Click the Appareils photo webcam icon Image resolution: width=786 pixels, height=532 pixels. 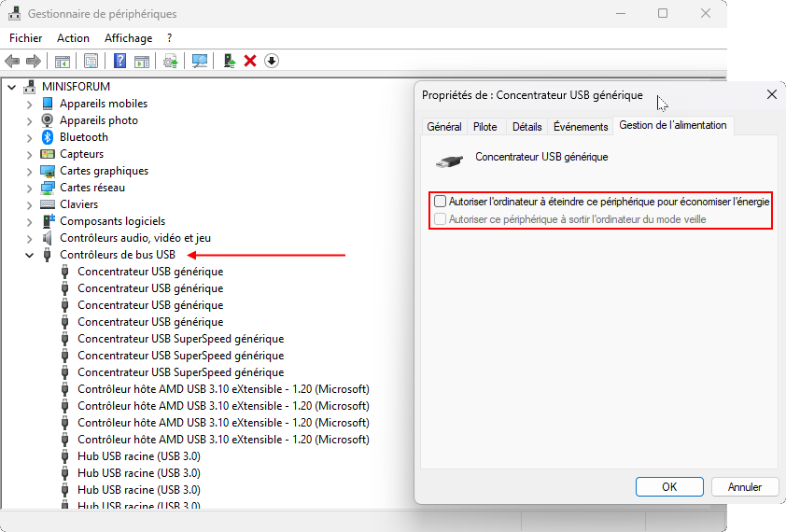click(x=48, y=119)
